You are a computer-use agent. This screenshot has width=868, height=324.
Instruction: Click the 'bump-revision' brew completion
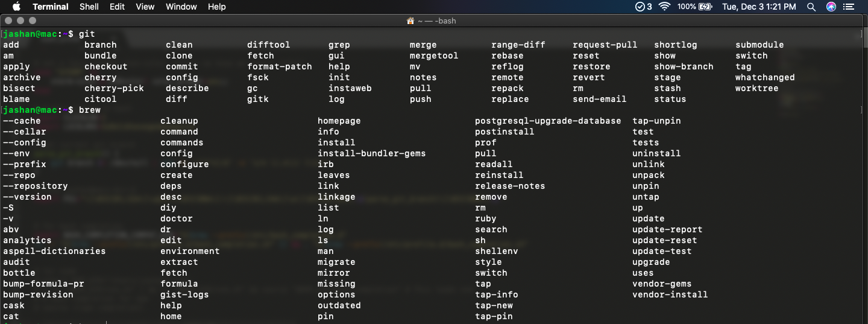point(38,294)
